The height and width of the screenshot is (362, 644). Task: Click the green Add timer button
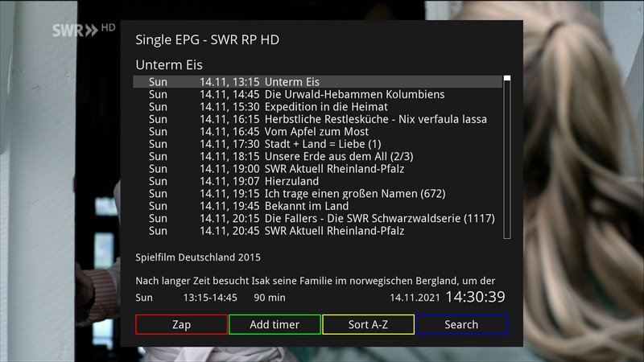pyautogui.click(x=275, y=325)
